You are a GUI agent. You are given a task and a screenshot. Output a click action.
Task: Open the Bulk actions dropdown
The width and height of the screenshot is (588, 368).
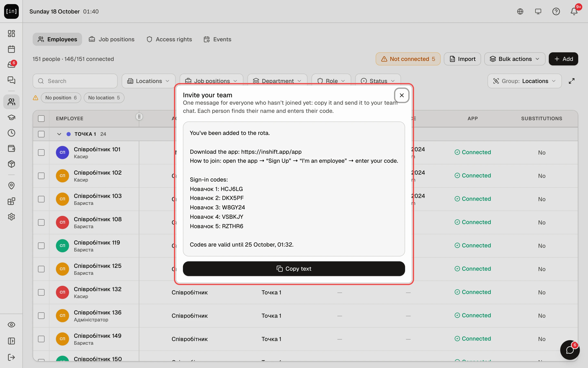pos(515,59)
